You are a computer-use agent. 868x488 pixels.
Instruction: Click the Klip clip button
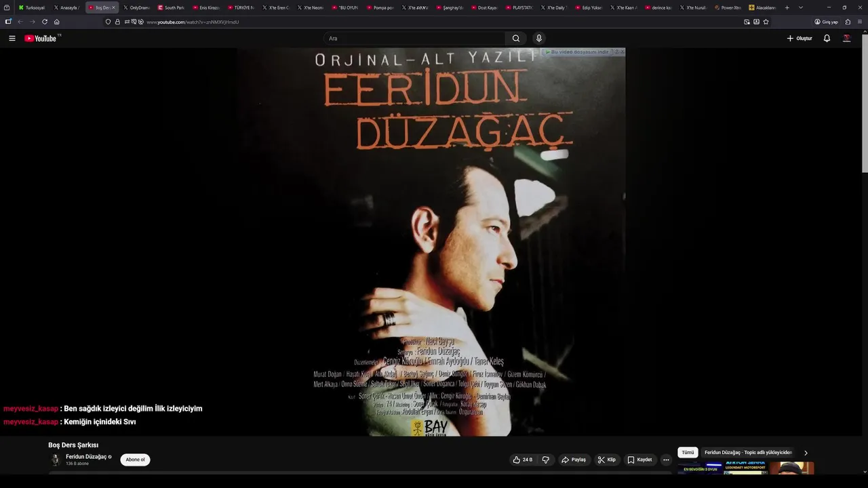click(x=606, y=460)
